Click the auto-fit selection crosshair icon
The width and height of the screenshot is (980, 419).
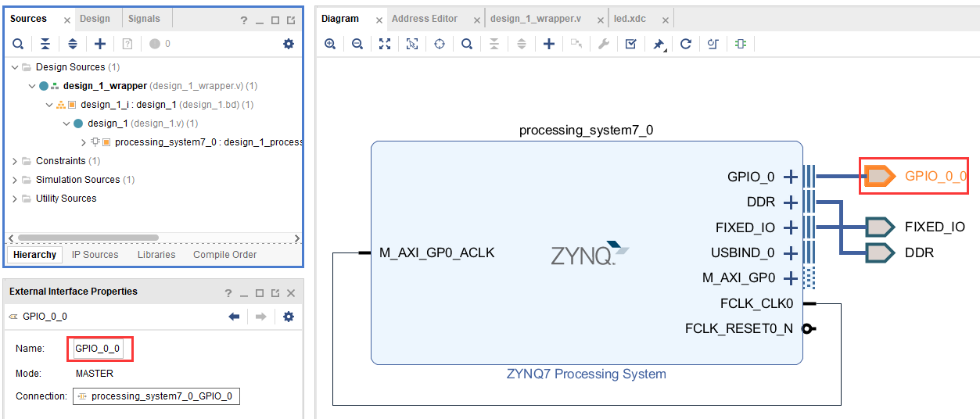(440, 45)
